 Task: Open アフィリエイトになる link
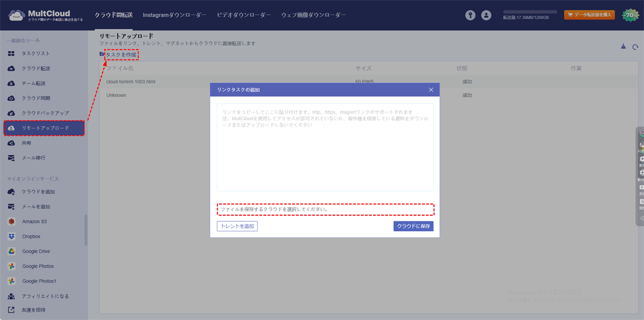45,296
